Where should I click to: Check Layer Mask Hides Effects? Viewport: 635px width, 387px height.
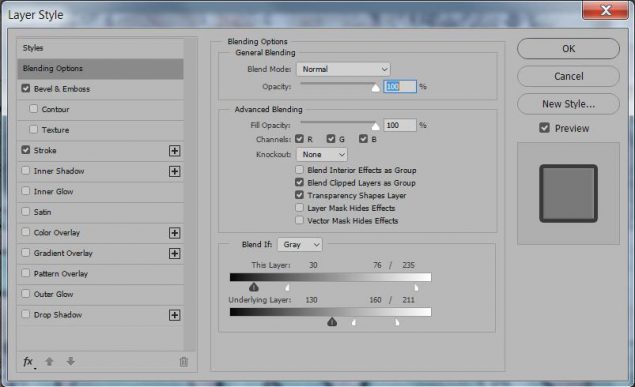(299, 208)
